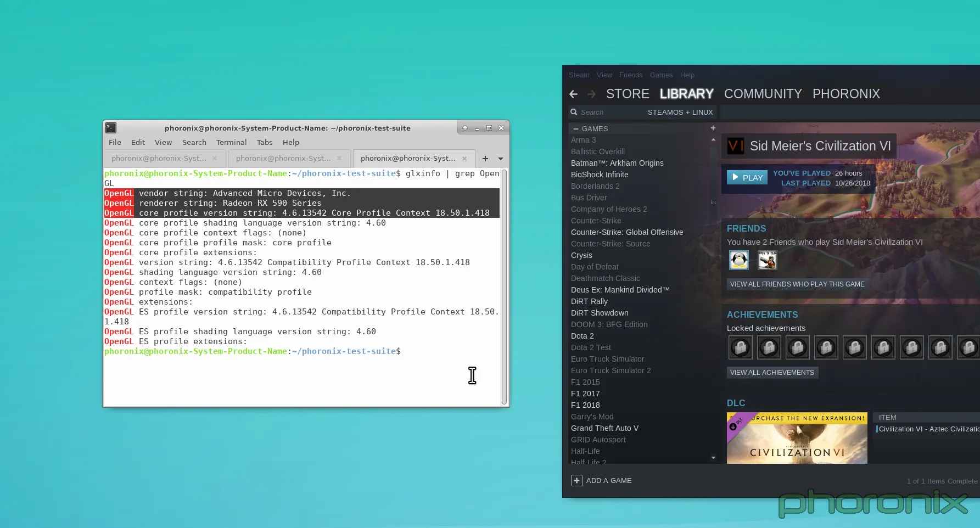Click the plus icon in the GAMES header

[x=713, y=128]
